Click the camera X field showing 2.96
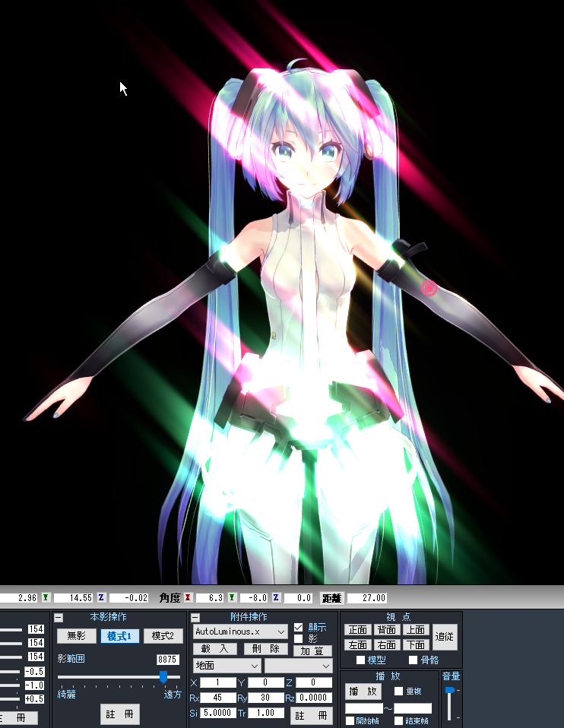Screen dimensions: 564x728 click(18, 598)
